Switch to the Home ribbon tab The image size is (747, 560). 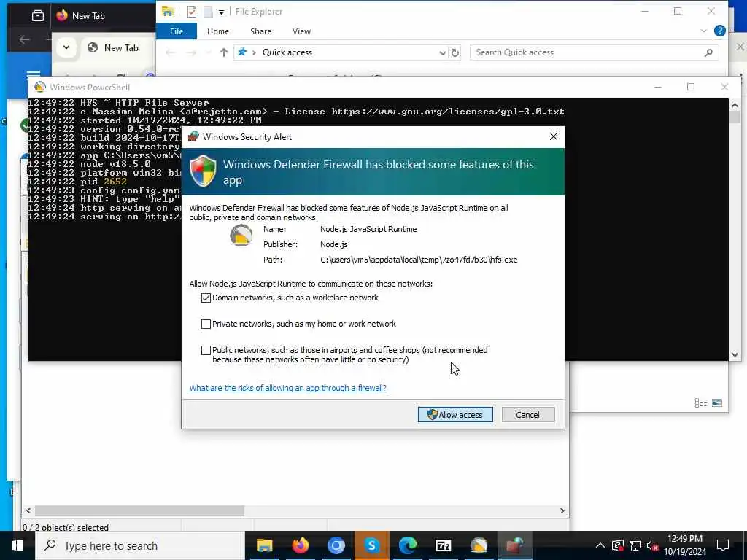point(217,31)
